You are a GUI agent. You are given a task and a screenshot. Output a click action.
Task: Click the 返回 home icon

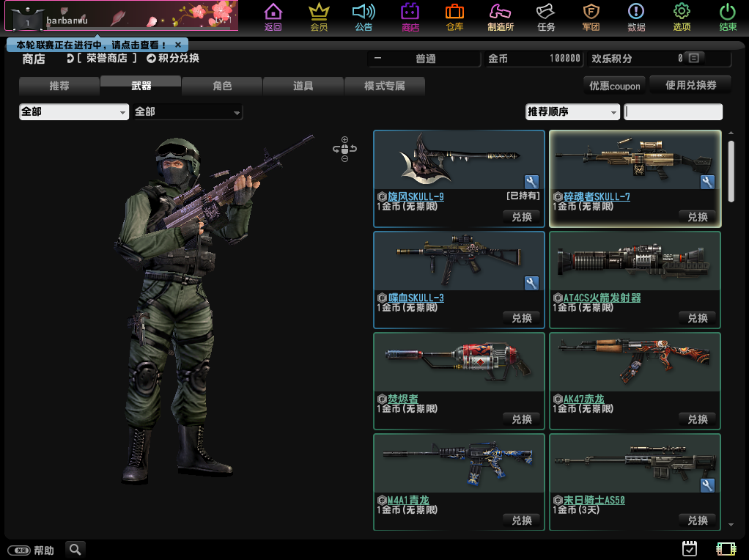click(x=273, y=12)
